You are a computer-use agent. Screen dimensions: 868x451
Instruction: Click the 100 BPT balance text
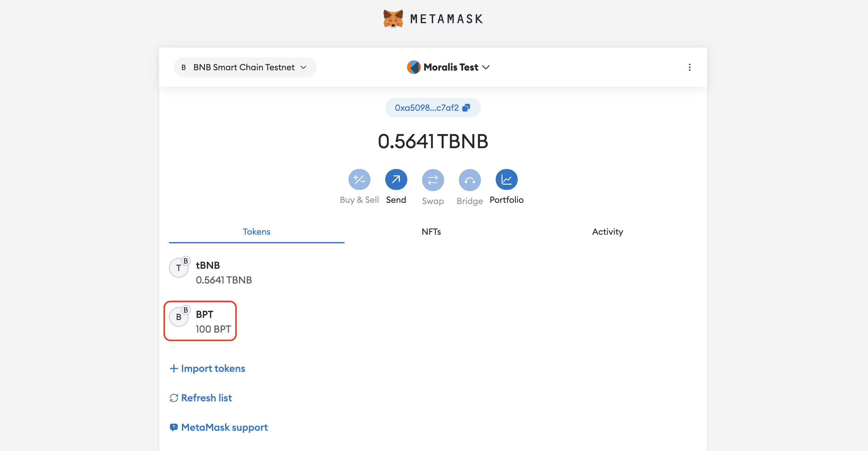coord(213,329)
